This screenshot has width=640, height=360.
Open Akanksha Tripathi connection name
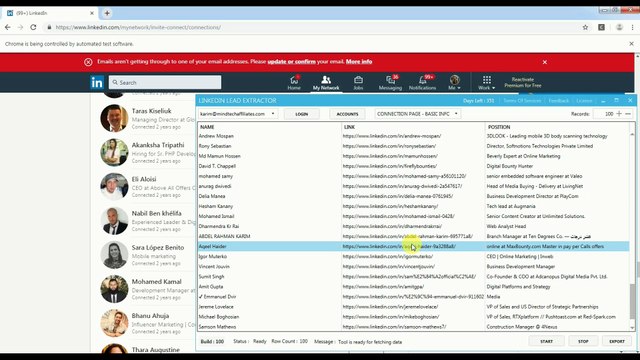pyautogui.click(x=158, y=145)
